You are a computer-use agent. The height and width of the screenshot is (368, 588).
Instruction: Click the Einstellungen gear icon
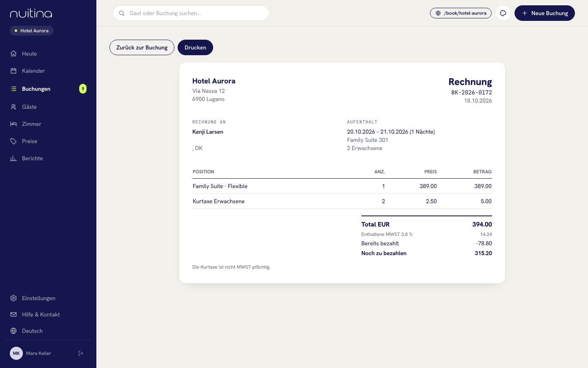pyautogui.click(x=13, y=298)
